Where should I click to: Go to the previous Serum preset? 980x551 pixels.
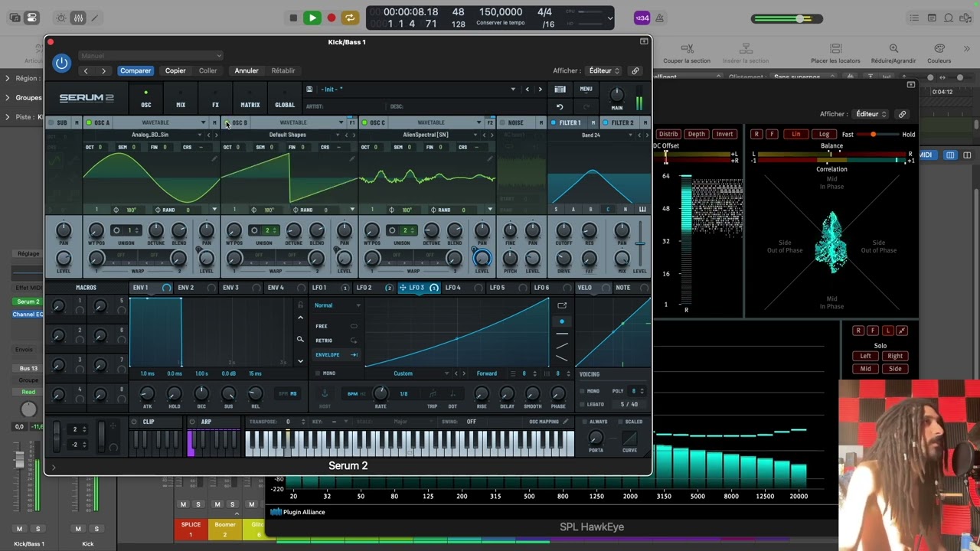click(x=527, y=89)
